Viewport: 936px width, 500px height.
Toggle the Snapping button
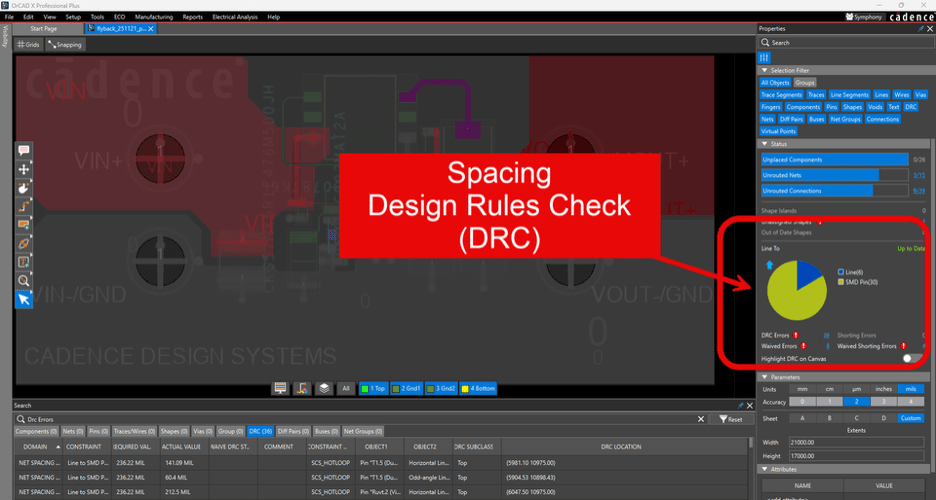click(x=64, y=45)
